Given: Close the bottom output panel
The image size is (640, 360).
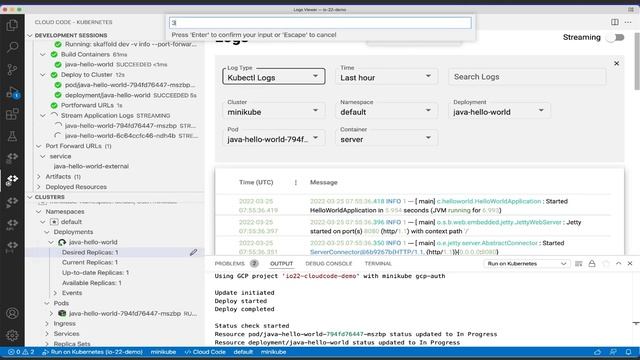Looking at the screenshot, I should click(630, 264).
